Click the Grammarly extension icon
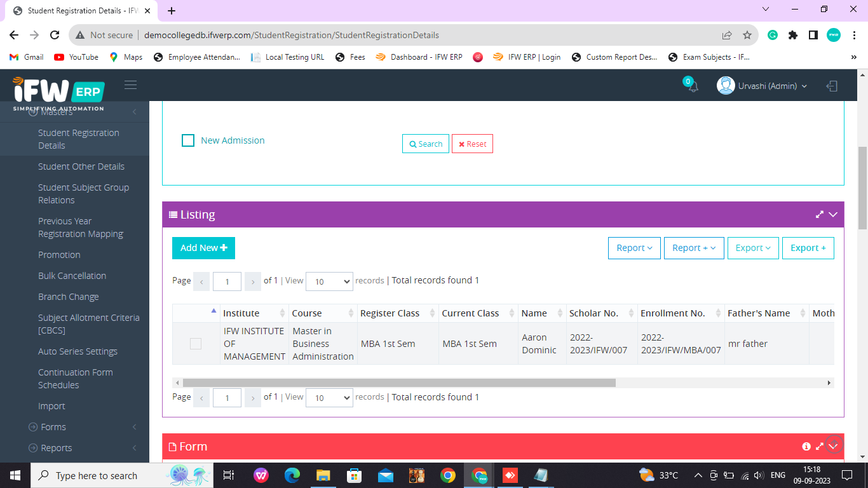The width and height of the screenshot is (868, 488). [773, 35]
